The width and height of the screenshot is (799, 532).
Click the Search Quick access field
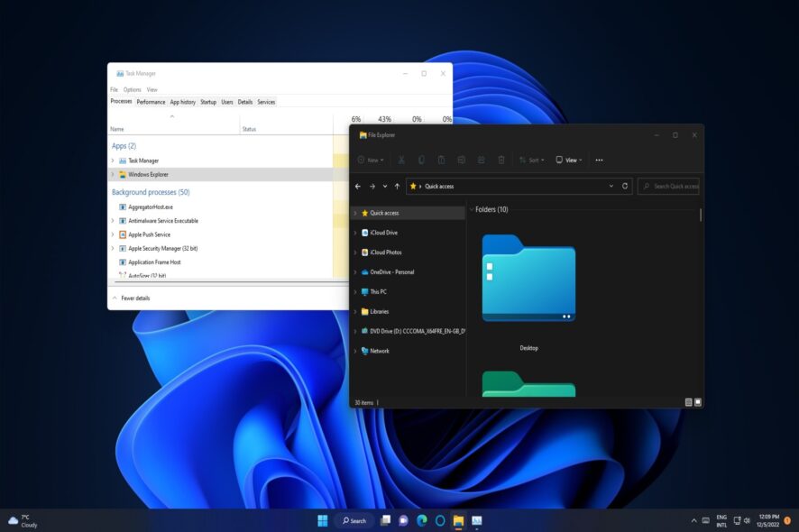tap(673, 186)
